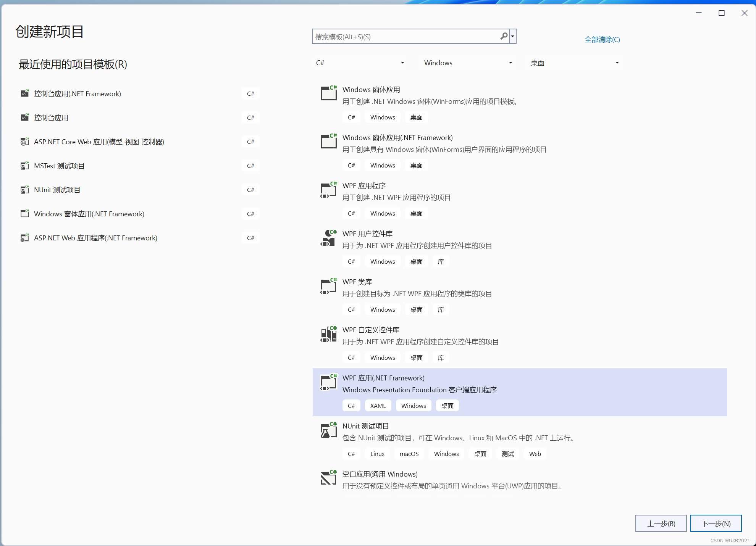Open the C# language filter dropdown
Image resolution: width=756 pixels, height=546 pixels.
(x=360, y=63)
